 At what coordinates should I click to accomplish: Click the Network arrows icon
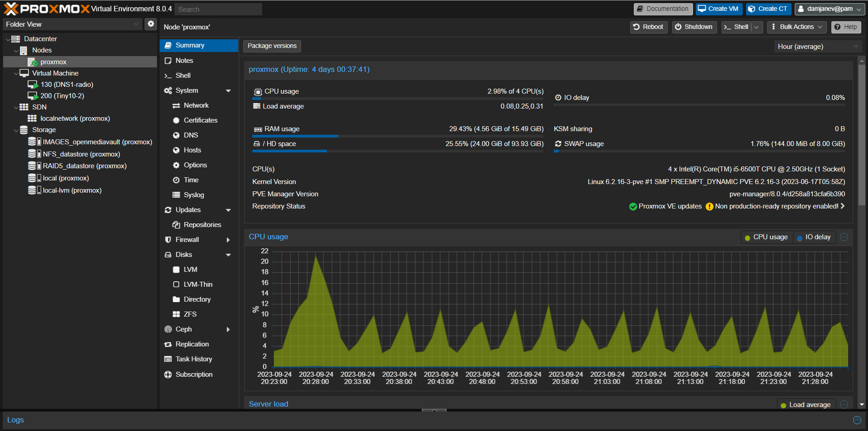coord(176,105)
